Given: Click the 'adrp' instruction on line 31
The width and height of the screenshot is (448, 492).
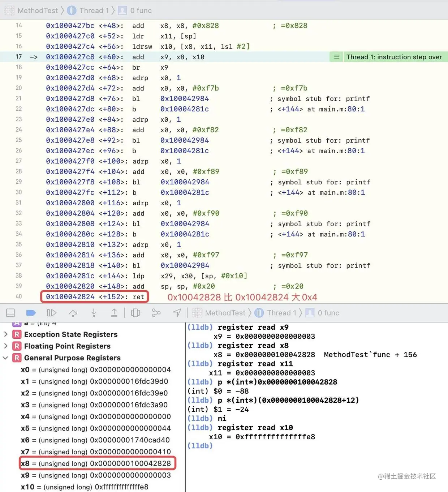Looking at the screenshot, I should pos(140,203).
